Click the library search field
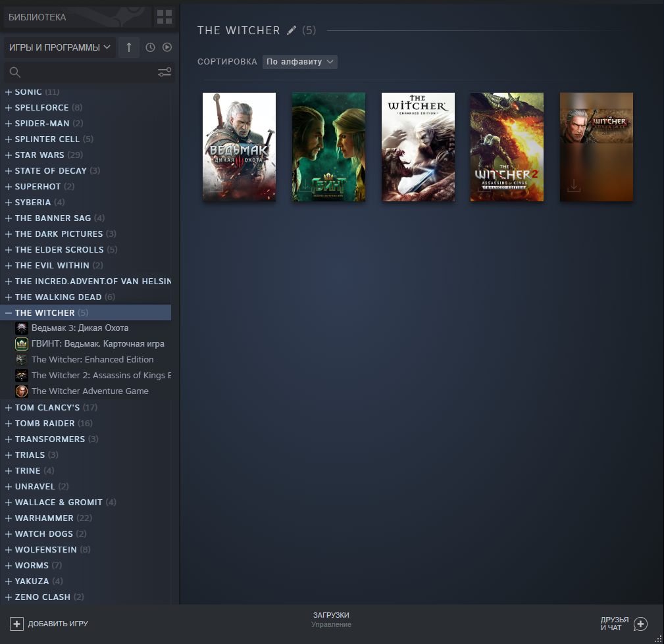The height and width of the screenshot is (644, 664). 89,72
